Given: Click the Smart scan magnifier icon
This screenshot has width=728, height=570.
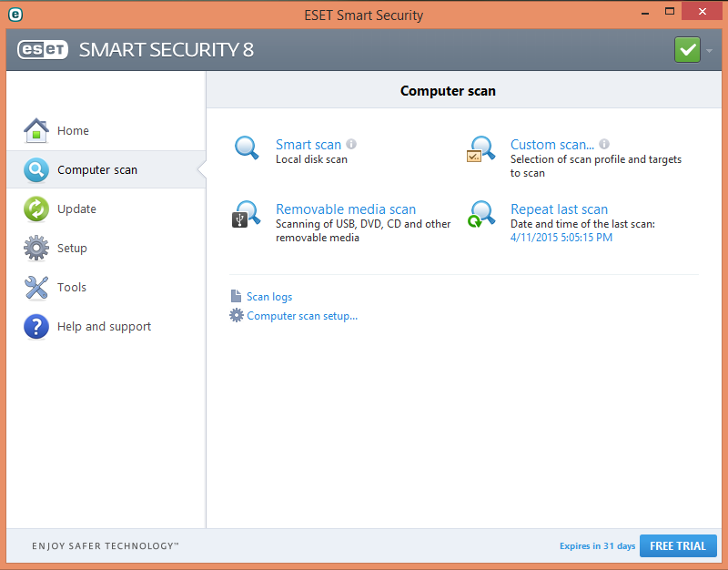Looking at the screenshot, I should (x=246, y=147).
